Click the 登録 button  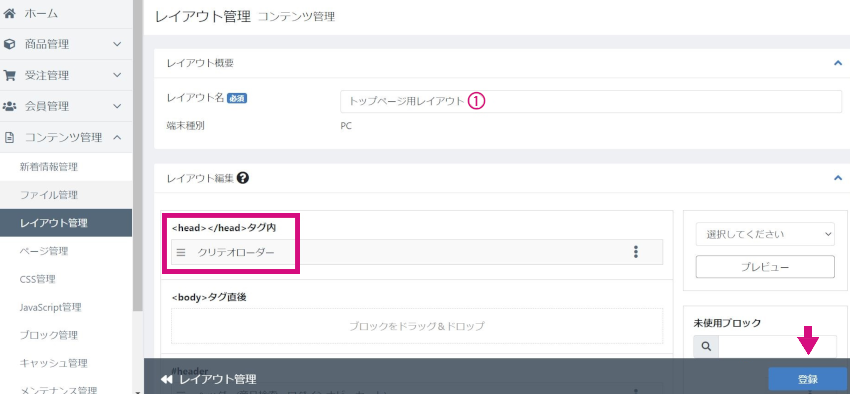[808, 379]
